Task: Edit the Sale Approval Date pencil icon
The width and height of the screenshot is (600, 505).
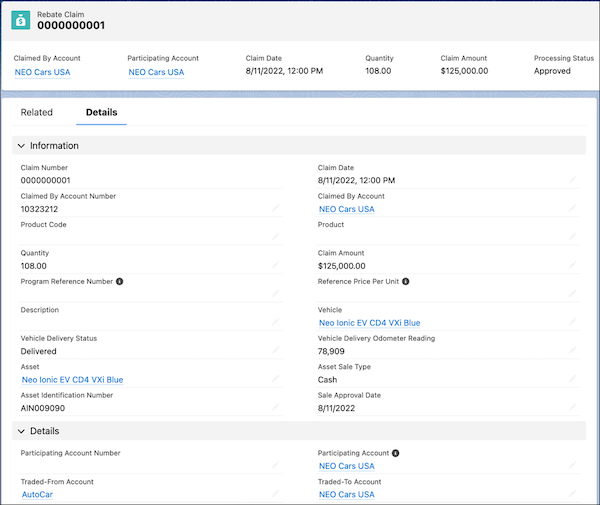Action: (572, 407)
